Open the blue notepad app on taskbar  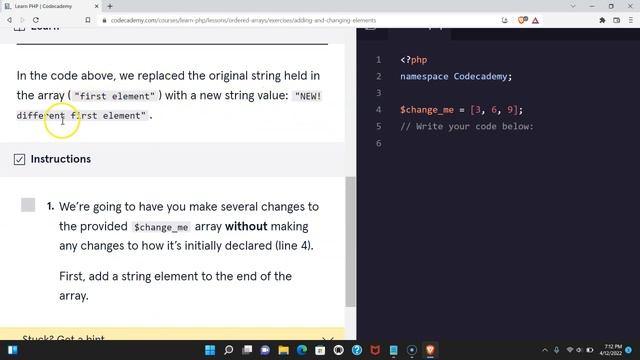393,350
